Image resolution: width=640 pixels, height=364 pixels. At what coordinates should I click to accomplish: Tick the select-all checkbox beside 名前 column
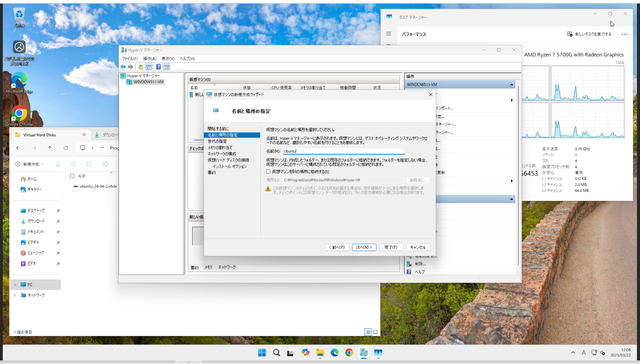pyautogui.click(x=72, y=176)
